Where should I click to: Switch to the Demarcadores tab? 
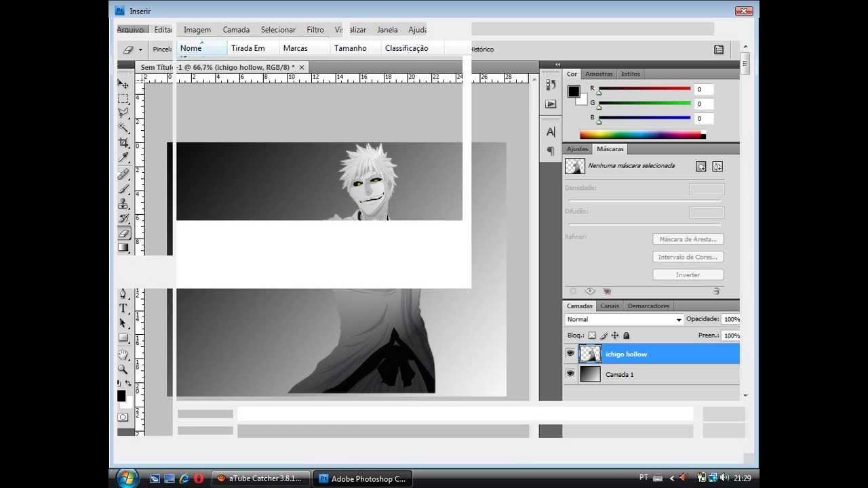click(x=648, y=306)
